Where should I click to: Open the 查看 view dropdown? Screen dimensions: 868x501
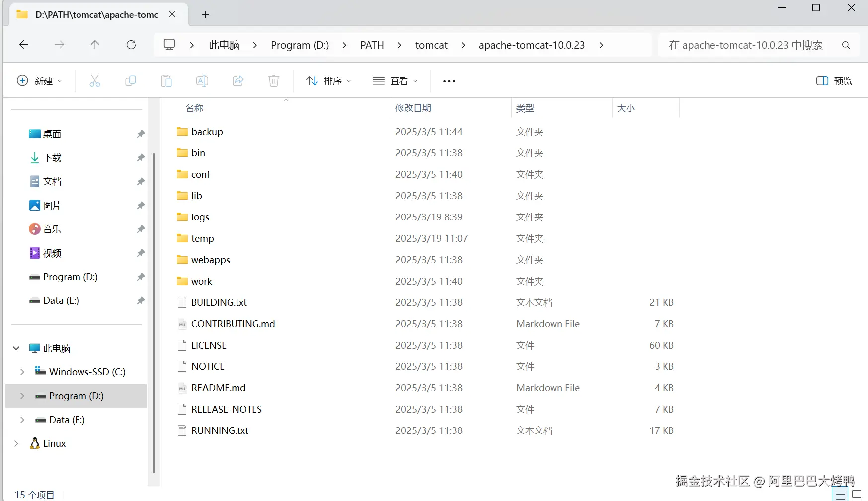tap(395, 81)
